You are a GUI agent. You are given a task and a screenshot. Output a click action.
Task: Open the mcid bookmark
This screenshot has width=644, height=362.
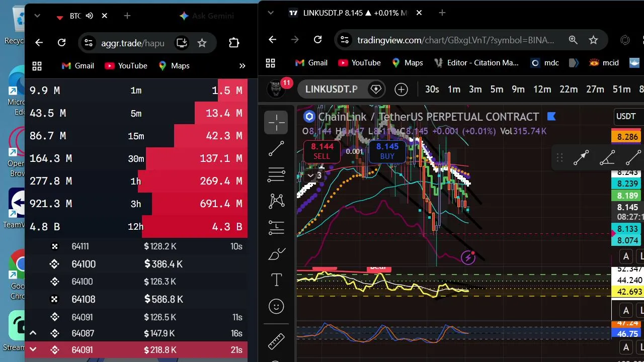coord(604,63)
